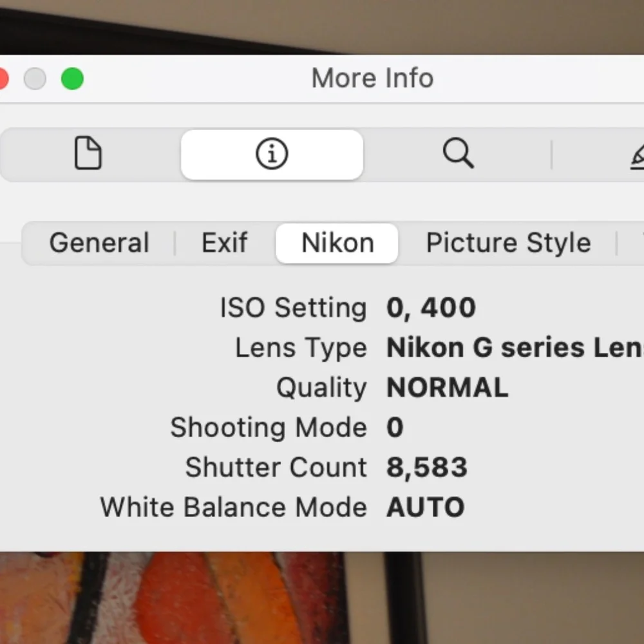
Task: Open the document info toolbar icon
Action: point(88,154)
